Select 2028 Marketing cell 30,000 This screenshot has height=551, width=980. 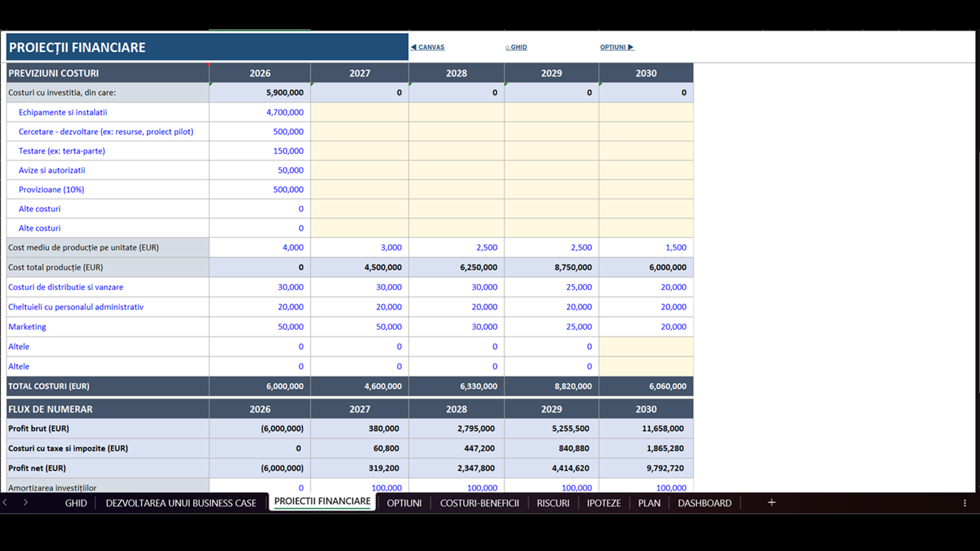click(456, 327)
